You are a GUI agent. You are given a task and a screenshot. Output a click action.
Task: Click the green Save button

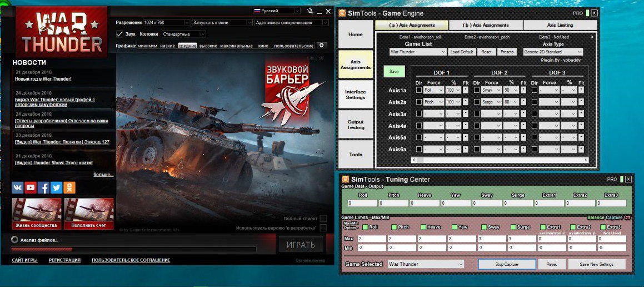394,71
